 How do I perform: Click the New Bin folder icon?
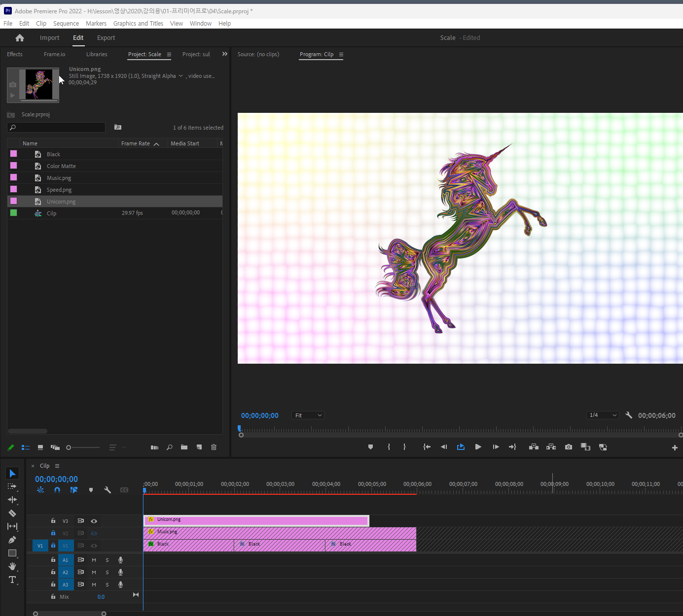[x=184, y=447]
